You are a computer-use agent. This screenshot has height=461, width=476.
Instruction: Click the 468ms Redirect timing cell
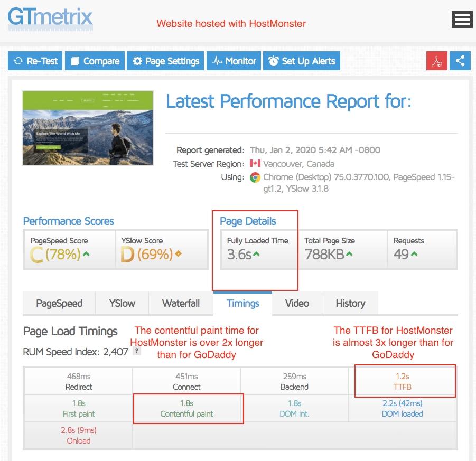coord(79,381)
